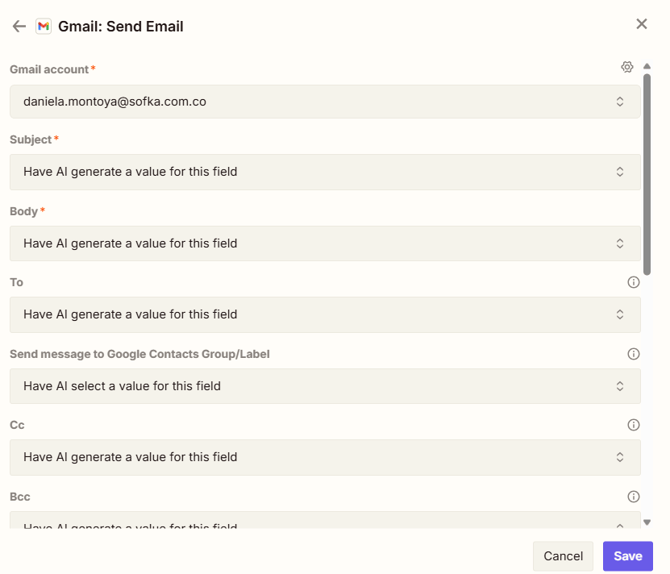This screenshot has width=670, height=574.
Task: Click the Save button
Action: coord(627,556)
